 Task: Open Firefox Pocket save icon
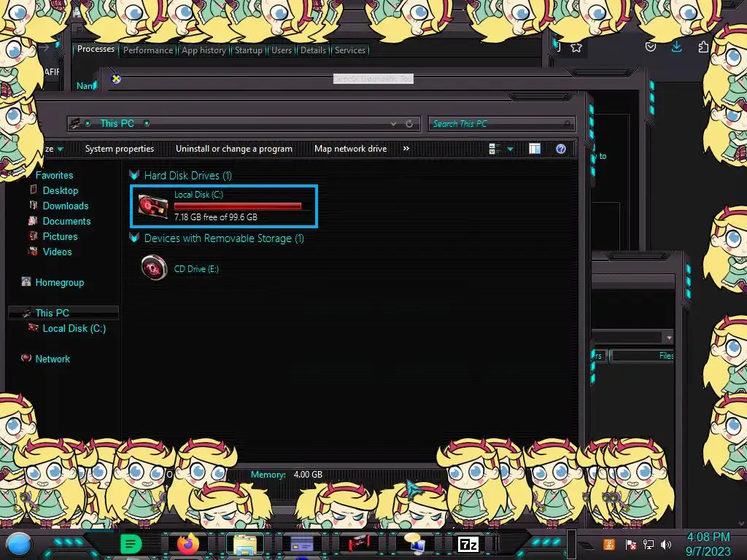650,47
